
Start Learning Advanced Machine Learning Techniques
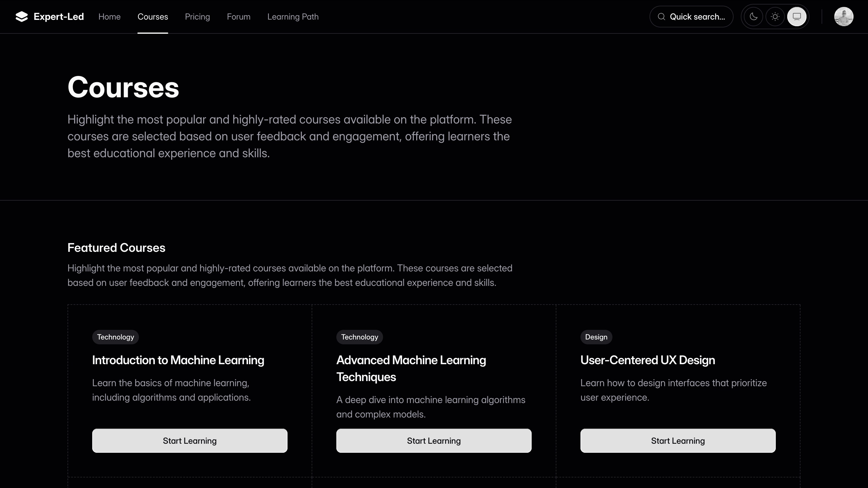434,440
